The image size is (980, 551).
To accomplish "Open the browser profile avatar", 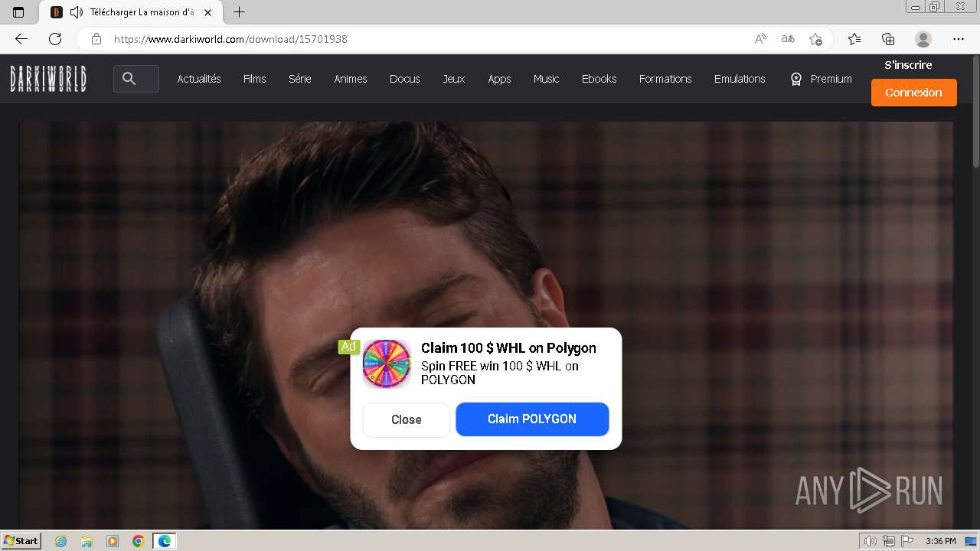I will click(923, 39).
